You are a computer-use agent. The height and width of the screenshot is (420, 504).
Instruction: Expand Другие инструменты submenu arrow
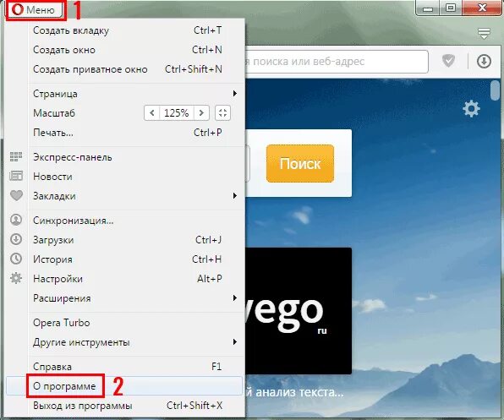[235, 342]
